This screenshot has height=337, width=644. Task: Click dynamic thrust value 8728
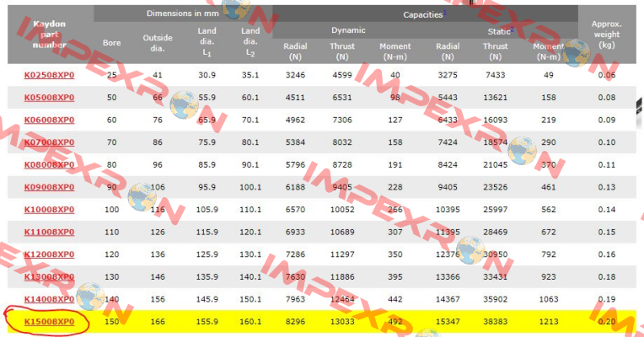342,164
